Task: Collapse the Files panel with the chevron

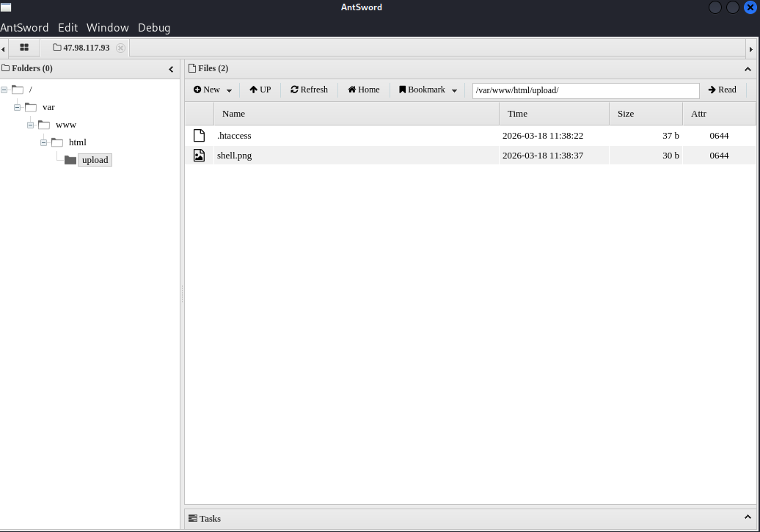Action: [748, 70]
